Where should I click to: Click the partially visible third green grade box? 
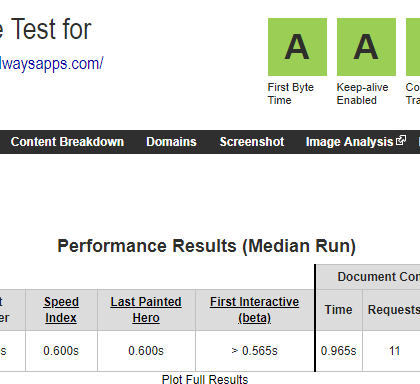pyautogui.click(x=413, y=47)
